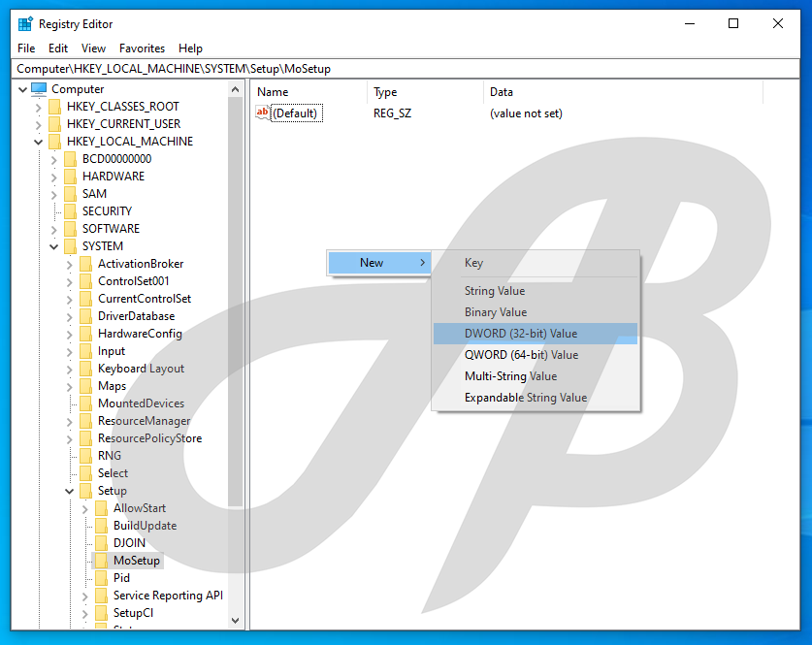Image resolution: width=812 pixels, height=645 pixels.
Task: Click the Type column header
Action: (426, 92)
